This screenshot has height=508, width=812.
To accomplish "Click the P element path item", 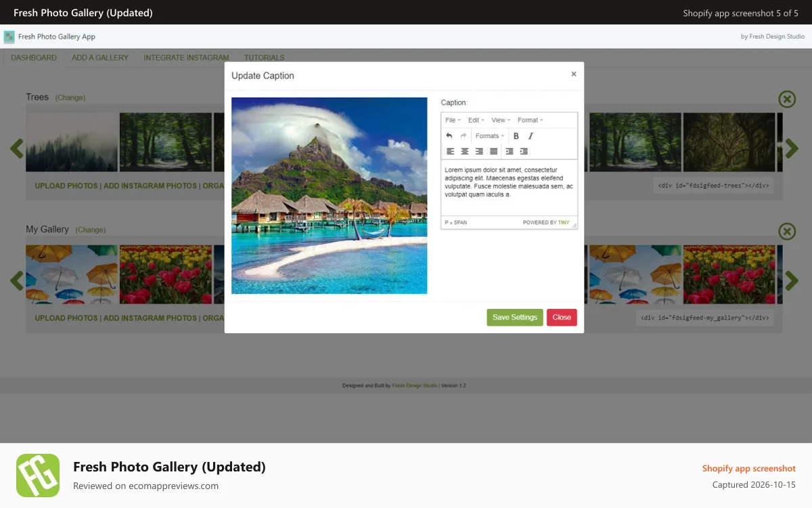I will point(447,222).
